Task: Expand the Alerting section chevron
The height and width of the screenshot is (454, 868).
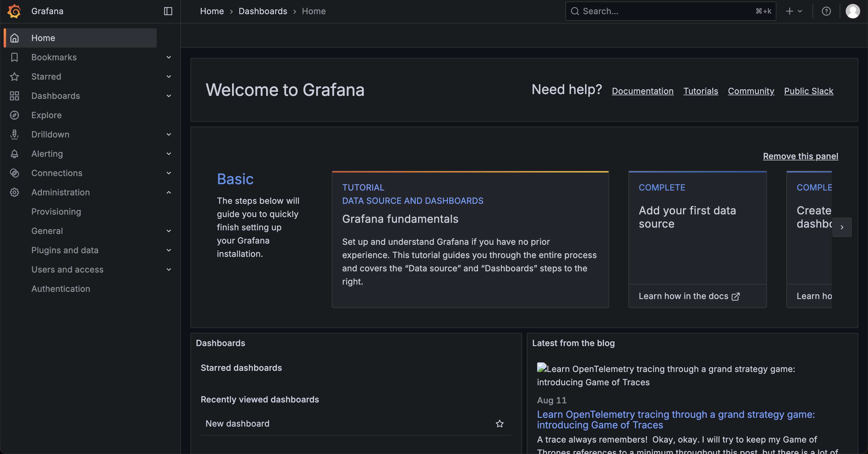Action: click(169, 154)
